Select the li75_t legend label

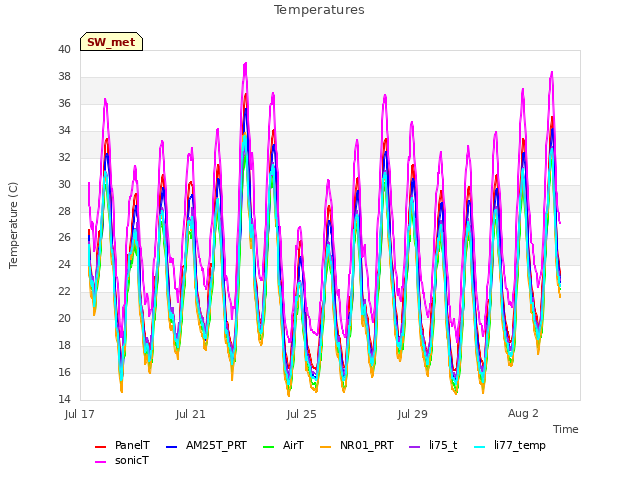click(x=443, y=445)
